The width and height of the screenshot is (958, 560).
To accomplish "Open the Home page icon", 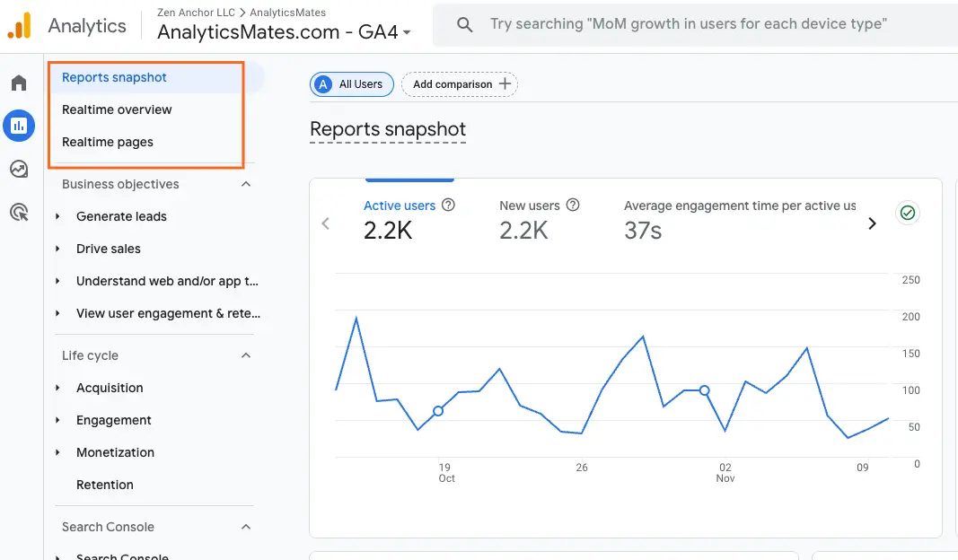I will coord(19,82).
